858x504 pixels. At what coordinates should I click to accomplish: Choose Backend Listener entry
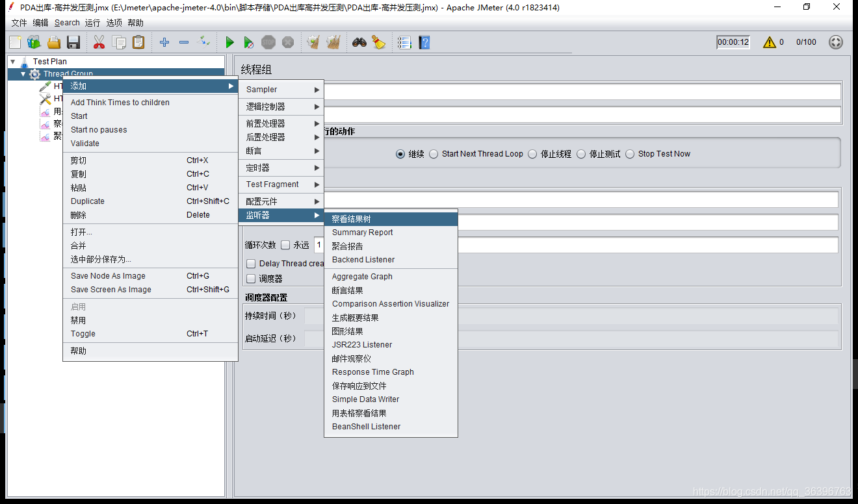(x=391, y=260)
